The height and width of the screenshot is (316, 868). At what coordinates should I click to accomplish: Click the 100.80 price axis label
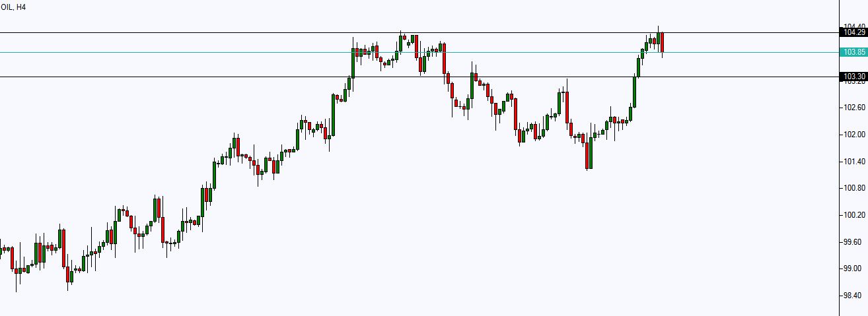(x=854, y=189)
